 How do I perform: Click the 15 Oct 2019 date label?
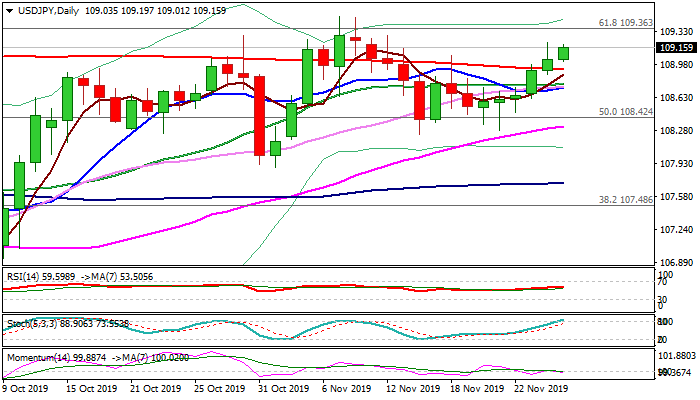[x=92, y=388]
